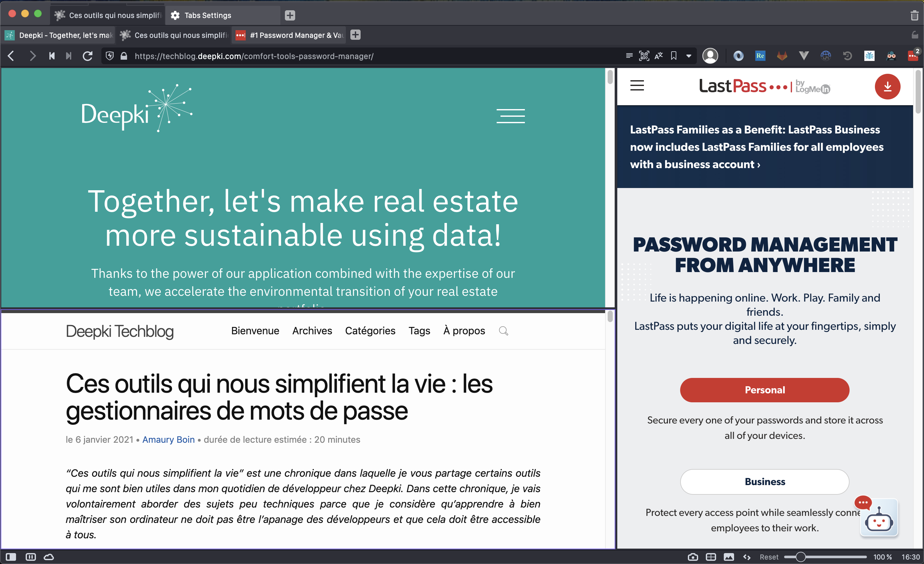
Task: Open Reader View in address bar
Action: click(629, 56)
